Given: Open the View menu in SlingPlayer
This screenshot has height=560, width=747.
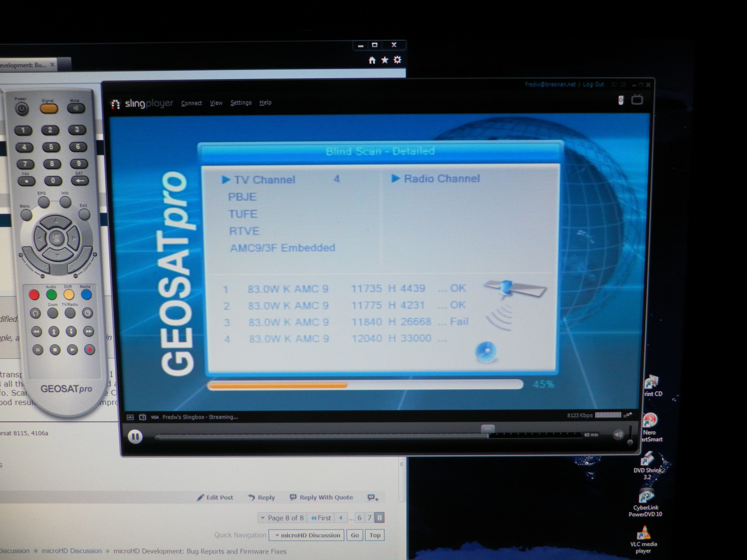Looking at the screenshot, I should 216,103.
